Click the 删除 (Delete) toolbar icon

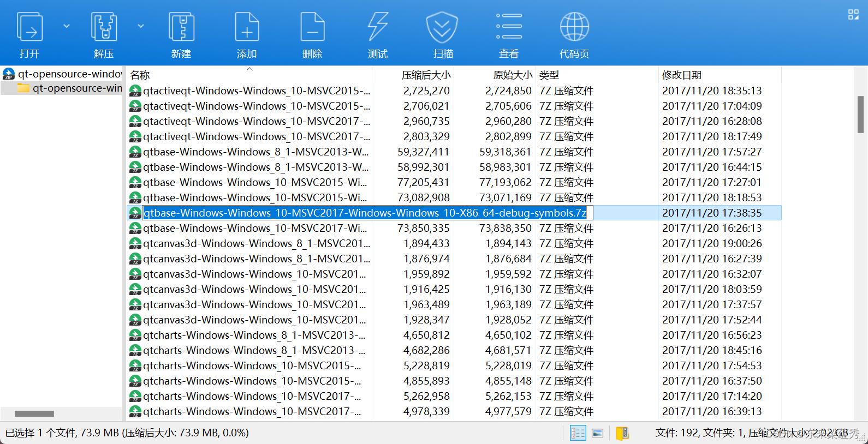(312, 27)
